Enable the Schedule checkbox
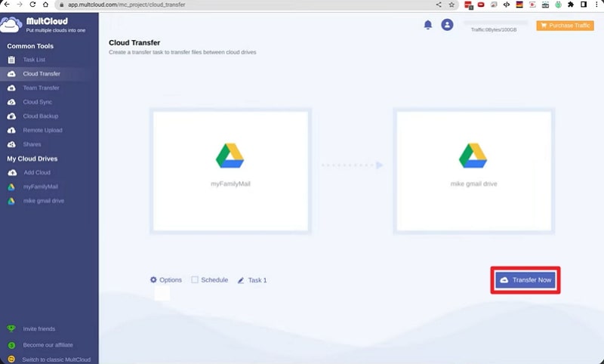This screenshot has height=364, width=604. click(x=195, y=279)
